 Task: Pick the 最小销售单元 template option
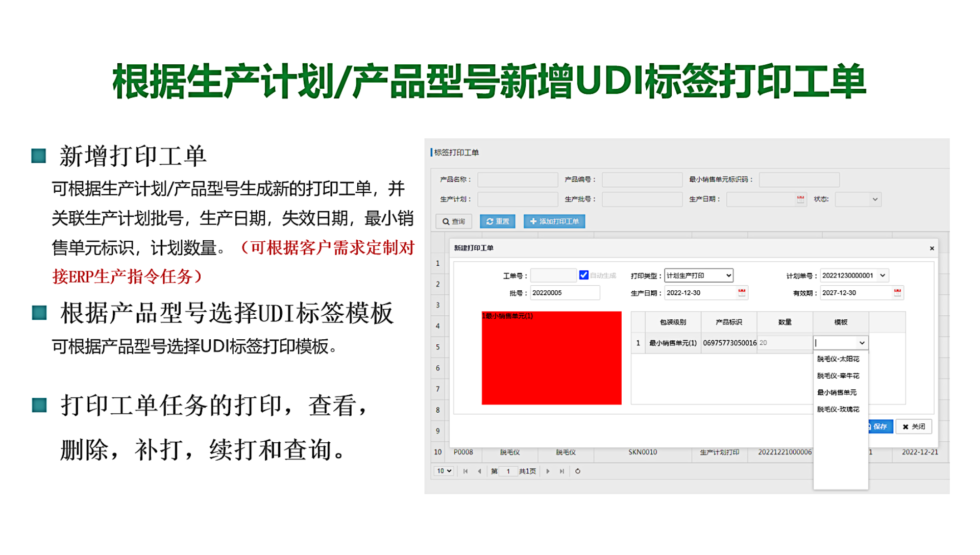pos(837,393)
